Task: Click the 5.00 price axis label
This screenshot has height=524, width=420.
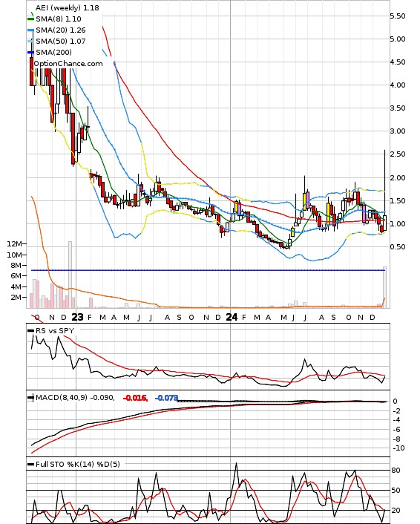Action: pyautogui.click(x=398, y=39)
